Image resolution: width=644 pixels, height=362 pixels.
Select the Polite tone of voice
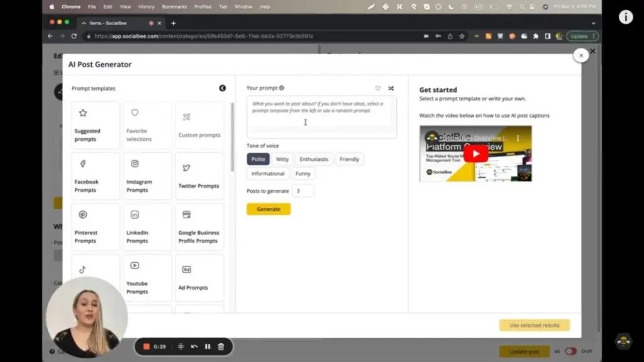pos(258,159)
